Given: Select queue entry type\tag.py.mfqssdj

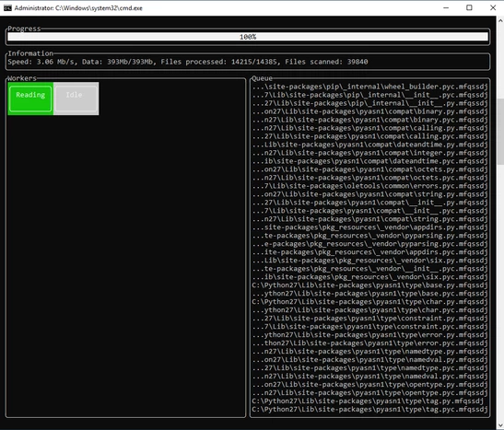Looking at the screenshot, I should [368, 401].
